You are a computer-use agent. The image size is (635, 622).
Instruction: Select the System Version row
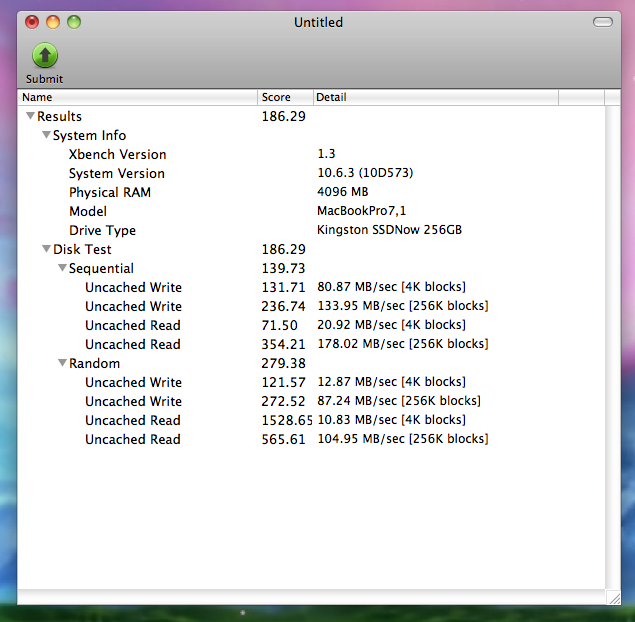tap(311, 173)
